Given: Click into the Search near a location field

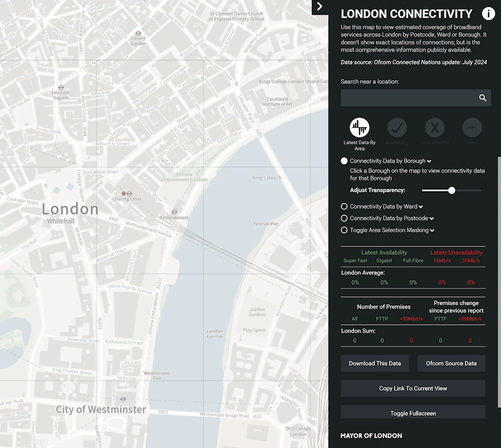Looking at the screenshot, I should tap(408, 98).
